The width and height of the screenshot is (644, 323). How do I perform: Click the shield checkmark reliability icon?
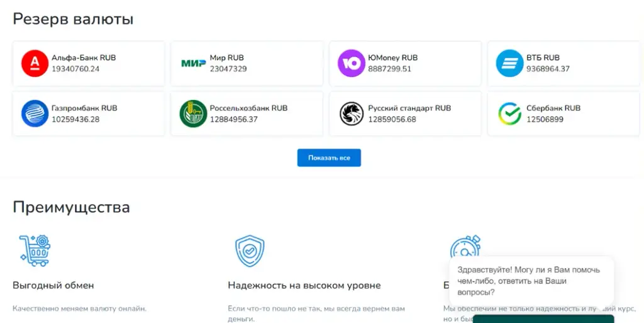point(250,251)
